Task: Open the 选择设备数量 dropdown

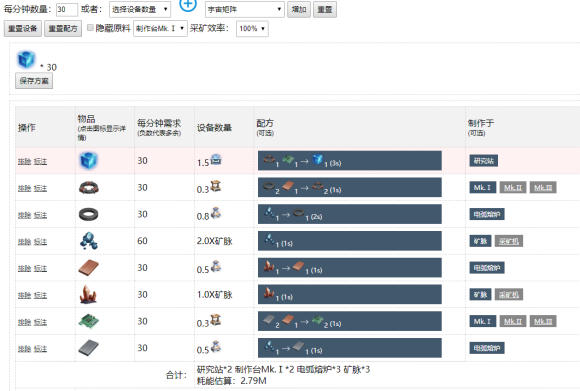Action: coord(140,9)
